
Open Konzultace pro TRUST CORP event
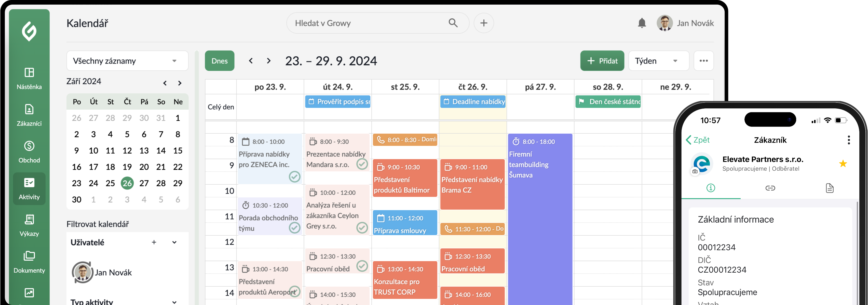(x=405, y=280)
